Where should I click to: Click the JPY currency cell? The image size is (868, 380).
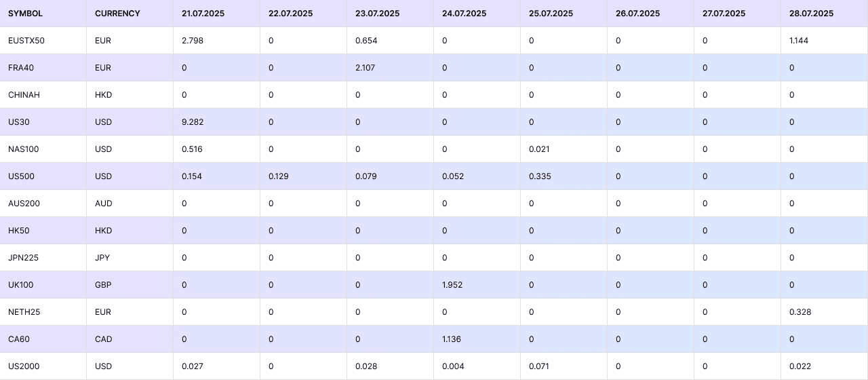[x=130, y=258]
